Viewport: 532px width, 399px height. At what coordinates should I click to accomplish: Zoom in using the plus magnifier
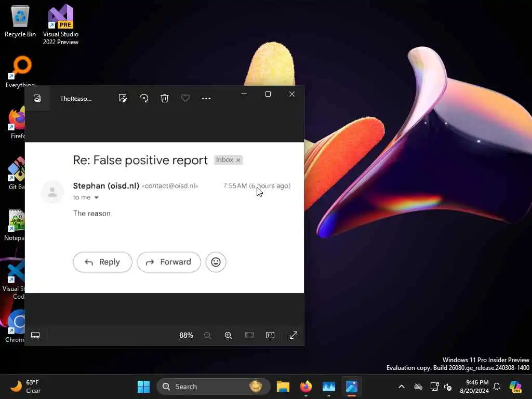(229, 335)
